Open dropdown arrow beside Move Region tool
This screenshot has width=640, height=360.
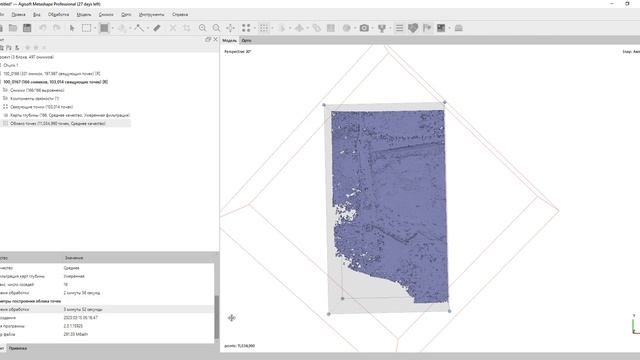click(x=113, y=28)
